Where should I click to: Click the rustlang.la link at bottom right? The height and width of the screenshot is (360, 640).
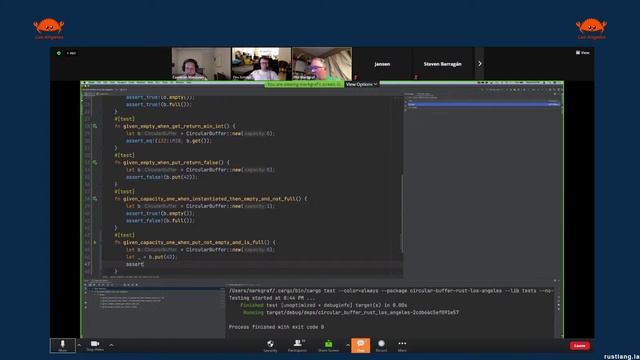tap(621, 357)
